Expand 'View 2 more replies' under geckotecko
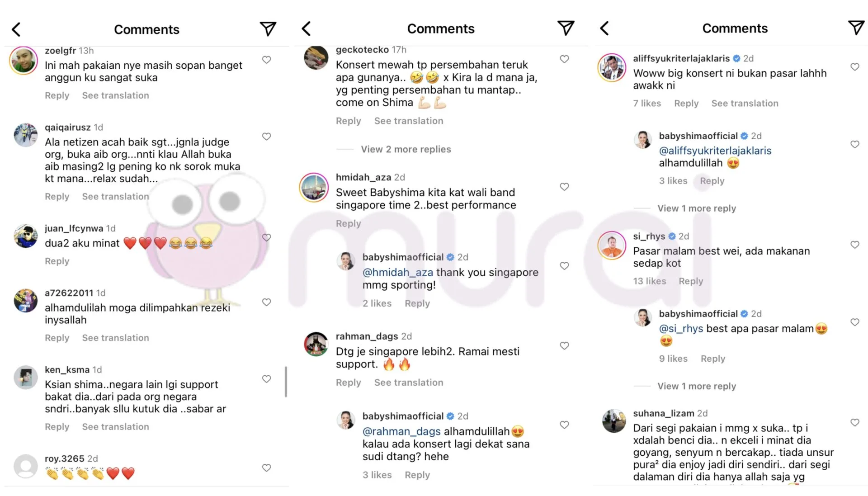Screen dimensions: 868x496 [x=406, y=149]
